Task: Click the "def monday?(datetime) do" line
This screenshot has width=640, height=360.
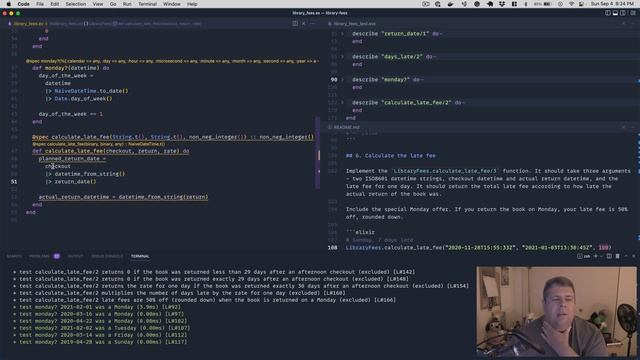Action: coord(71,68)
